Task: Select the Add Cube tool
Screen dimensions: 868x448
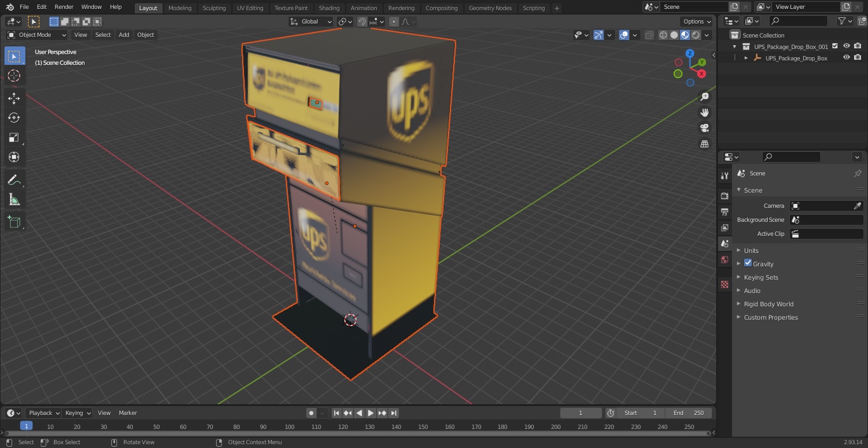Action: (14, 222)
